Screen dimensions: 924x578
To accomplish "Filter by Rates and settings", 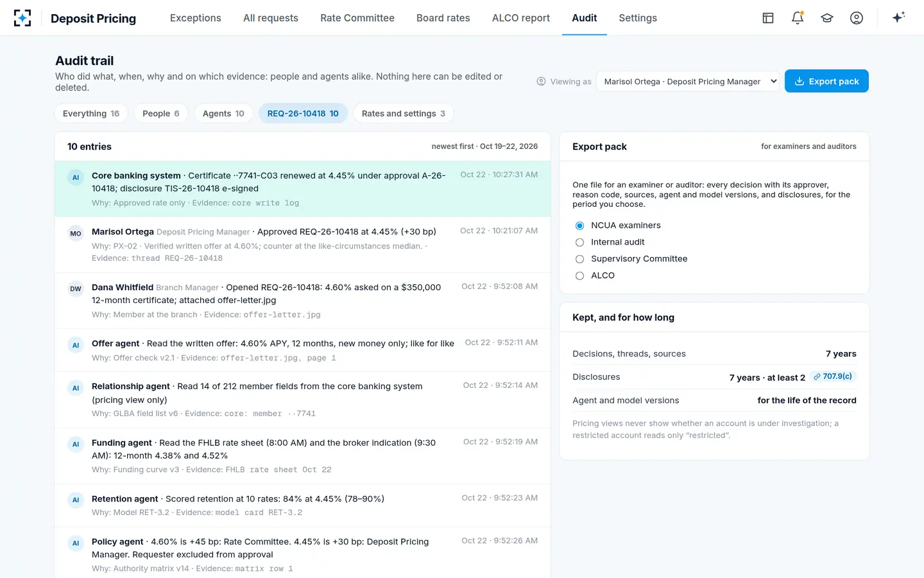I will (404, 114).
